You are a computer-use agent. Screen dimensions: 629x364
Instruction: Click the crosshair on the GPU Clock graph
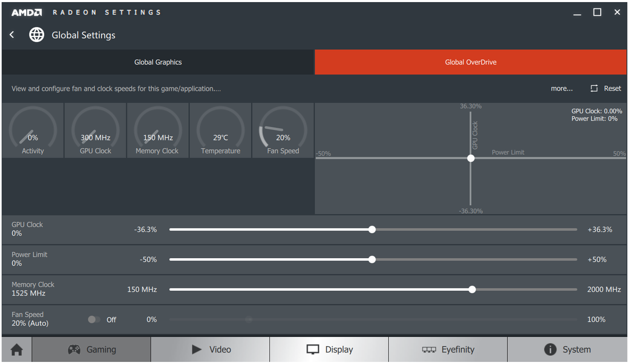(471, 158)
